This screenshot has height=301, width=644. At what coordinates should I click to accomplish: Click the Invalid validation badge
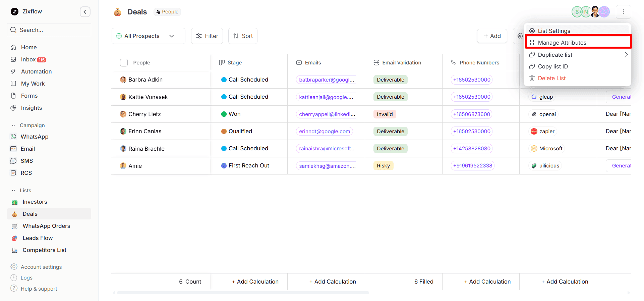click(x=385, y=114)
